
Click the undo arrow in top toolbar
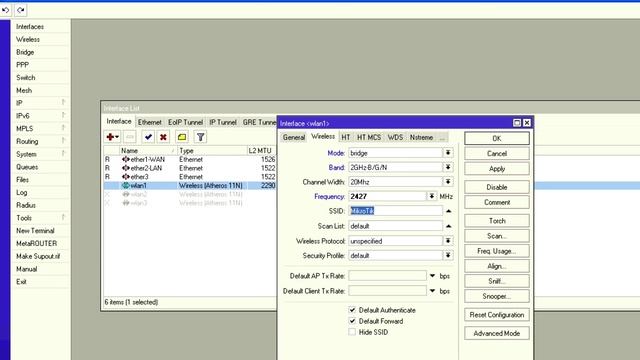tap(6, 10)
